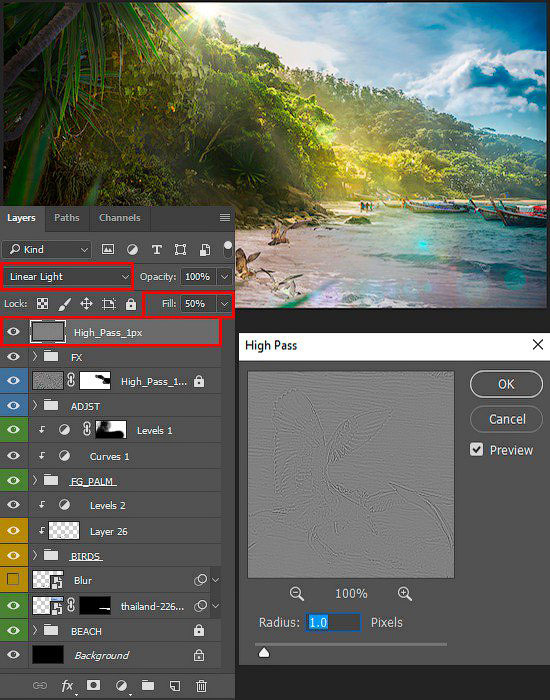This screenshot has height=700, width=550.
Task: Hide the FX group
Action: pyautogui.click(x=13, y=356)
